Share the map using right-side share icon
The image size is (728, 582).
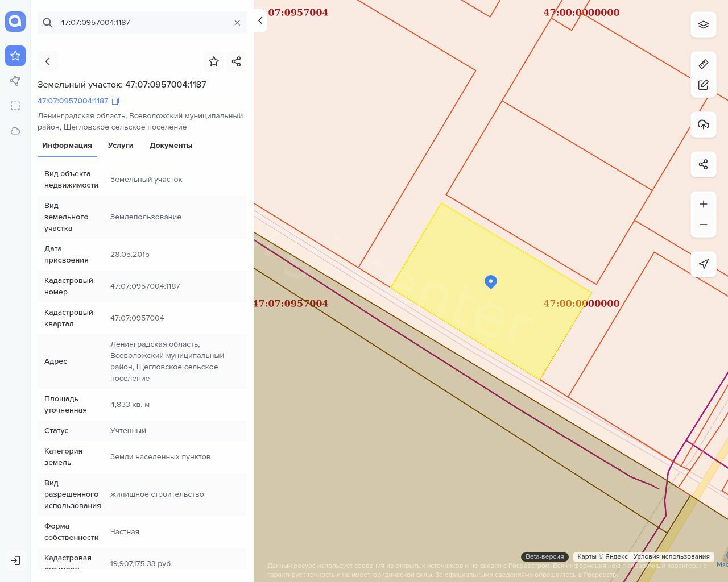point(703,165)
